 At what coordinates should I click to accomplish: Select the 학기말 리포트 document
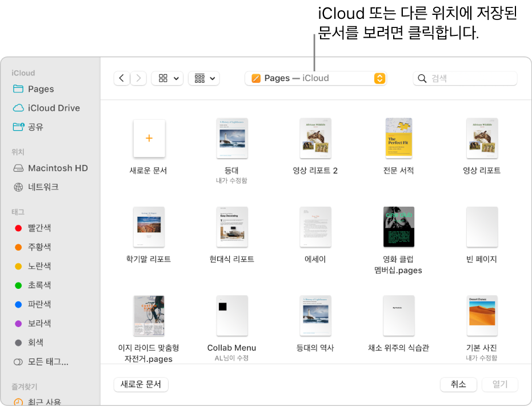tap(149, 227)
